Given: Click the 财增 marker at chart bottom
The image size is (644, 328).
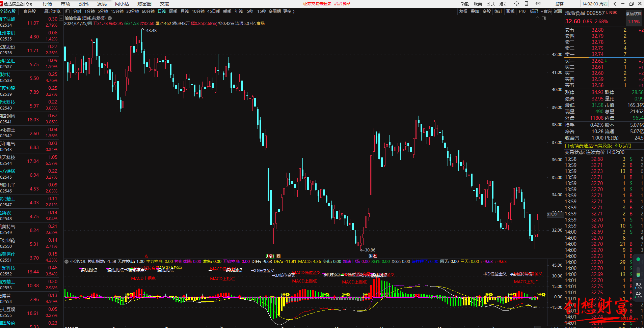Looking at the screenshot, I should point(270,256).
